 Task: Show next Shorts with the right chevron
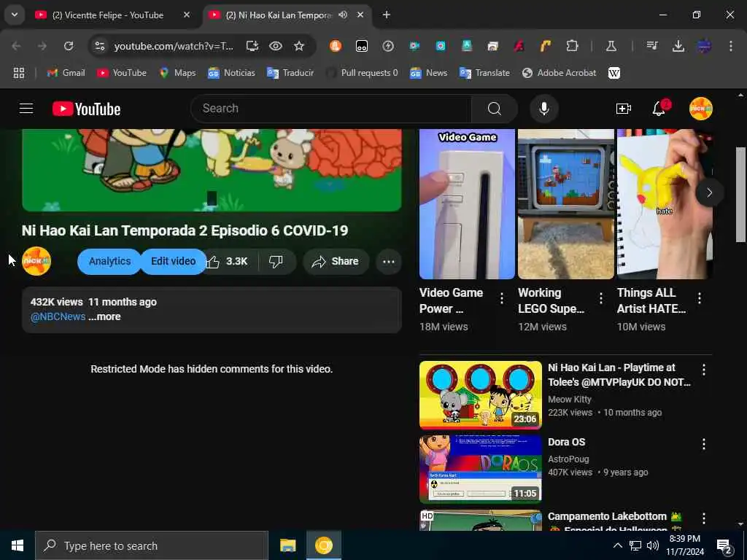(x=709, y=192)
